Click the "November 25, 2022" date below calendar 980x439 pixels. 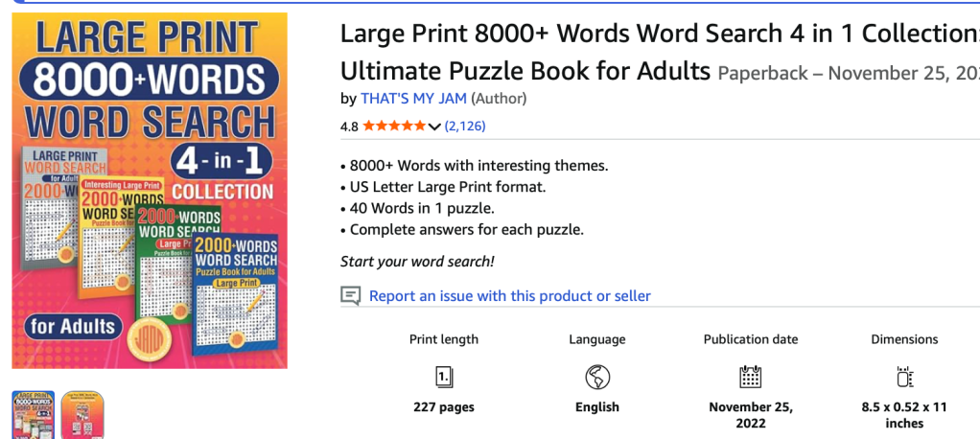tap(750, 415)
